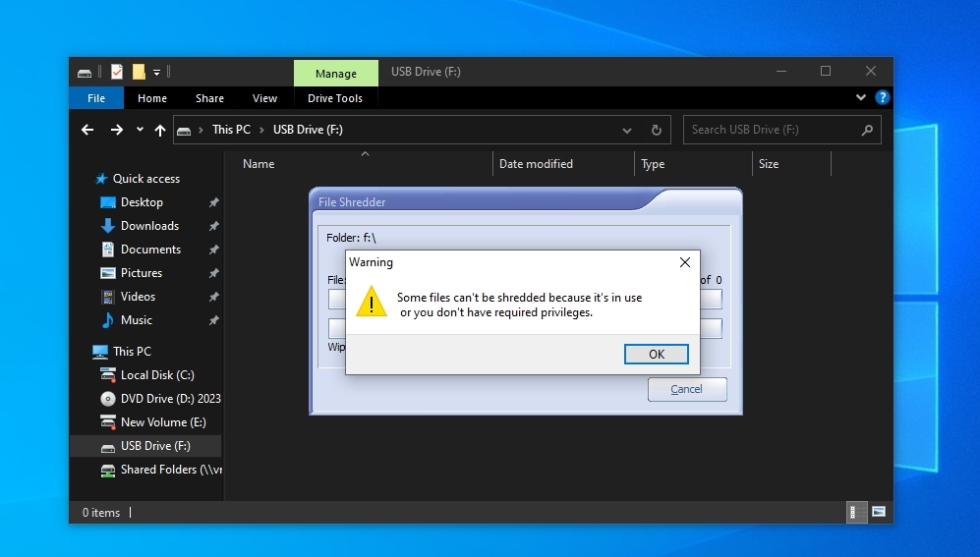Go back using the Back arrow
This screenshot has width=980, height=557.
(x=87, y=130)
